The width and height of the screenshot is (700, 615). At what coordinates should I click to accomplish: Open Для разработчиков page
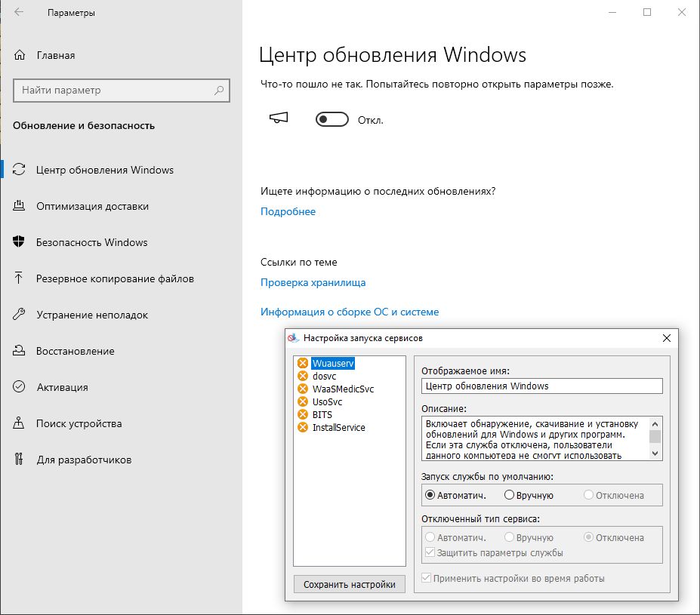(x=84, y=460)
